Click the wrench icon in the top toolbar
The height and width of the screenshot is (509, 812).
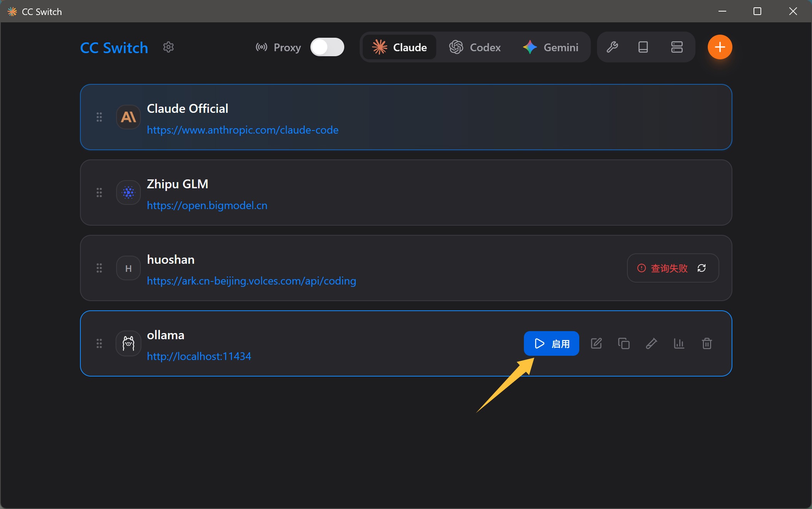612,47
